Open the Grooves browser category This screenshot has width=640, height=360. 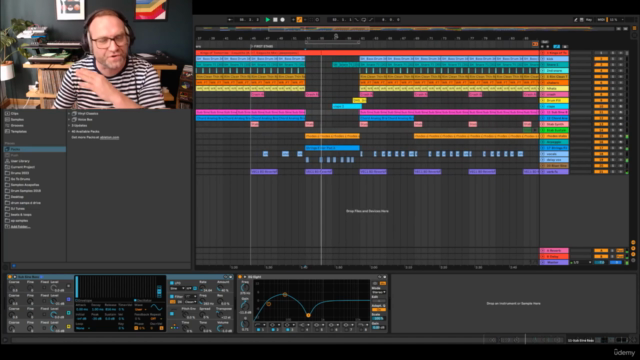17,125
